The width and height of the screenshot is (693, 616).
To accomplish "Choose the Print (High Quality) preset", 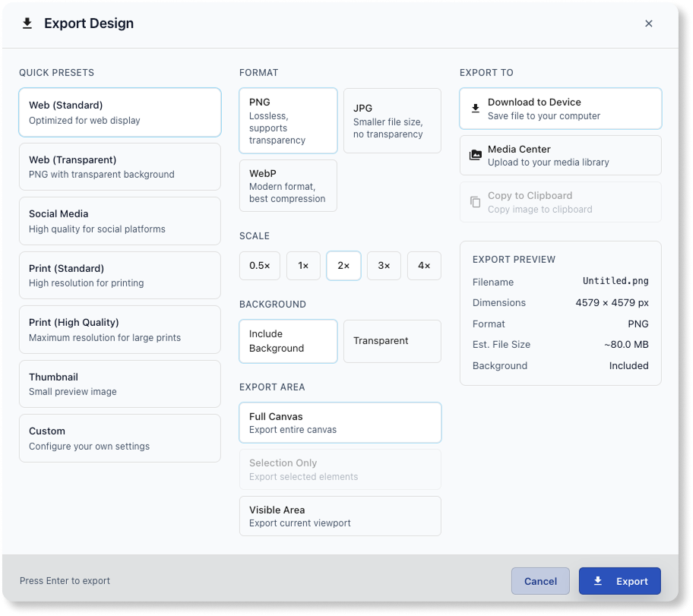I will coord(119,329).
